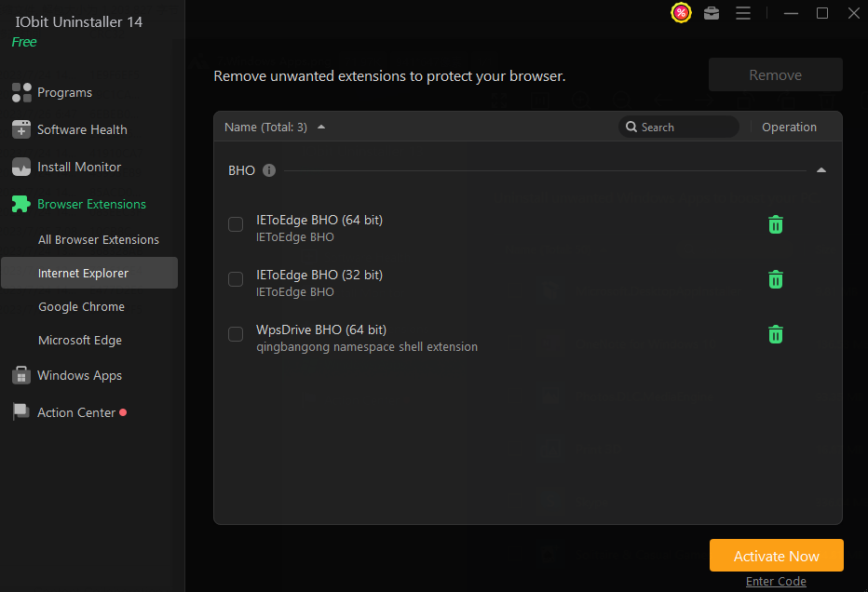Tick the WpsDrive BHO (64 bit) checkbox
The width and height of the screenshot is (868, 592).
(236, 334)
